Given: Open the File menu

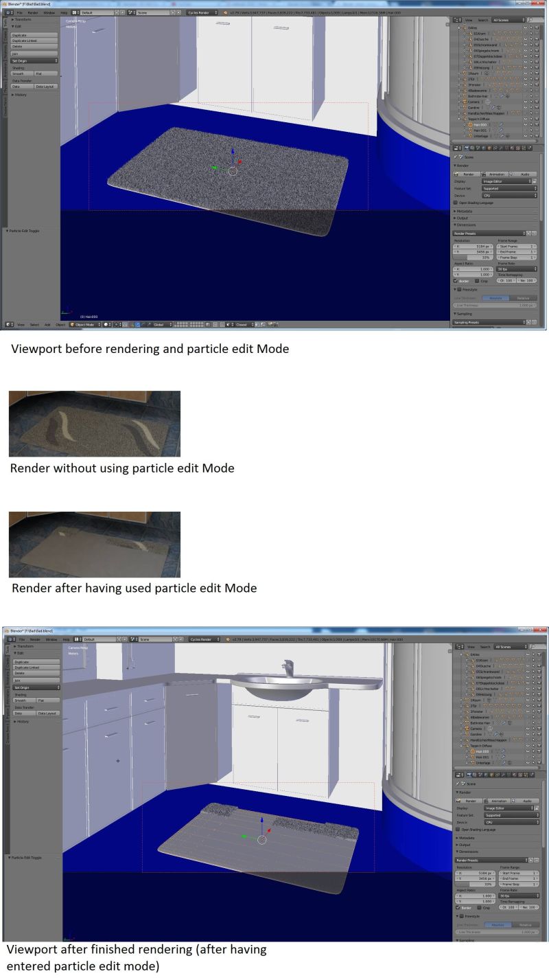Looking at the screenshot, I should (21, 12).
